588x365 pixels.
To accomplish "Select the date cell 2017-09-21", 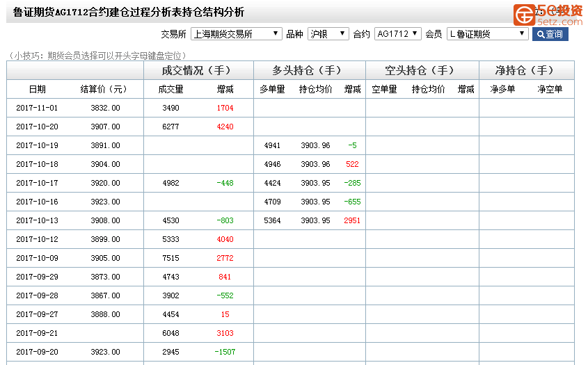I will tap(37, 333).
